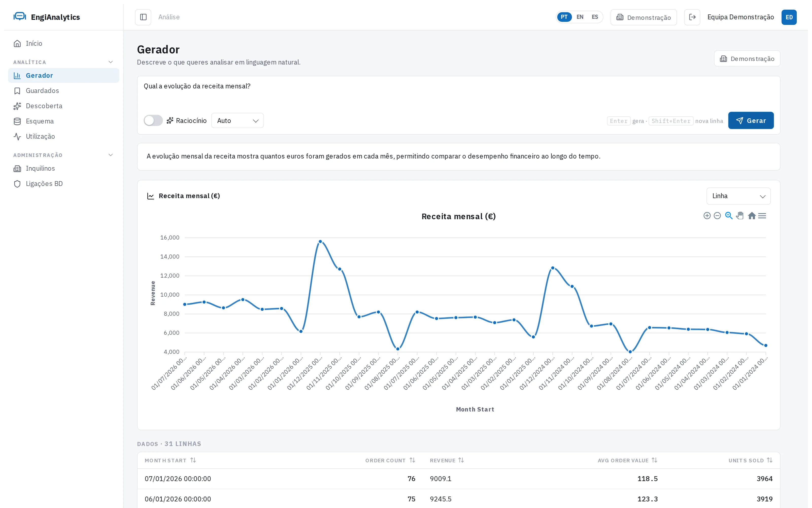The image size is (812, 508).
Task: Open Esquema in sidebar
Action: pyautogui.click(x=64, y=121)
